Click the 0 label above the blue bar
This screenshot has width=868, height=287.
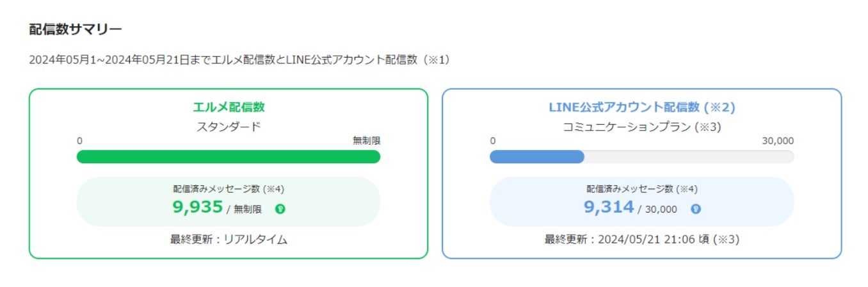(492, 141)
